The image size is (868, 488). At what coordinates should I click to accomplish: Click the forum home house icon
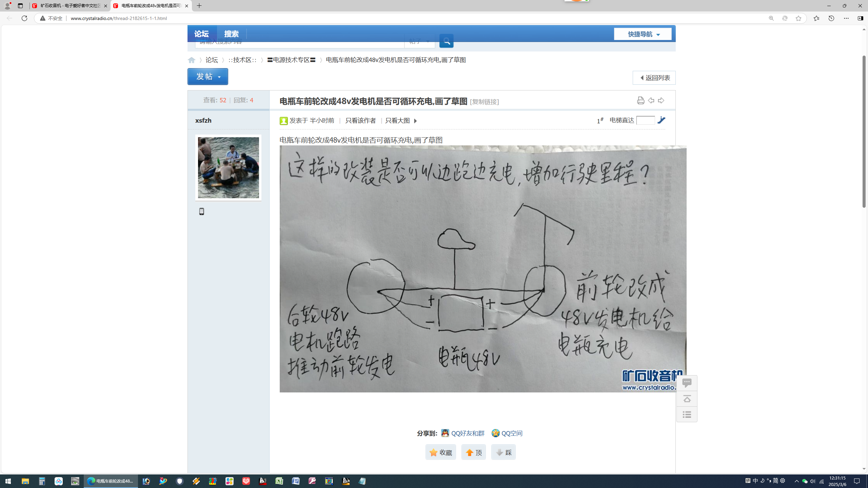click(x=192, y=60)
